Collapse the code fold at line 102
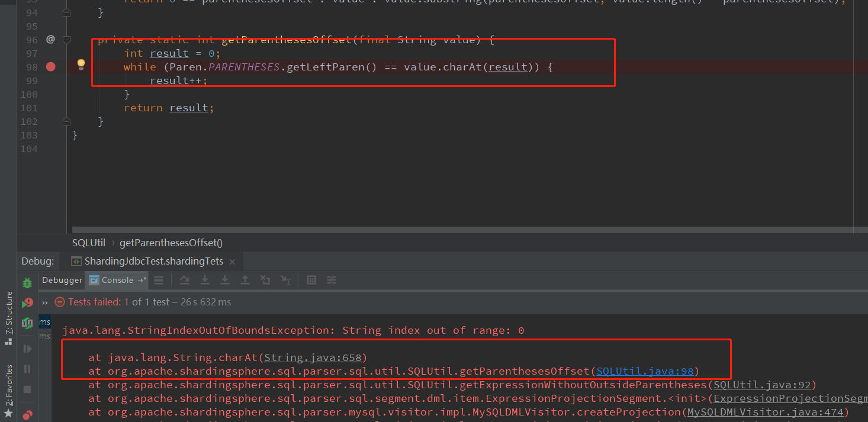Image resolution: width=868 pixels, height=422 pixels. [66, 121]
